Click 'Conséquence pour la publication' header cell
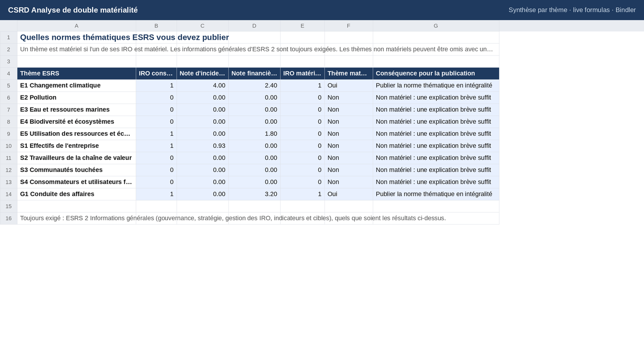644x362 pixels. point(436,73)
